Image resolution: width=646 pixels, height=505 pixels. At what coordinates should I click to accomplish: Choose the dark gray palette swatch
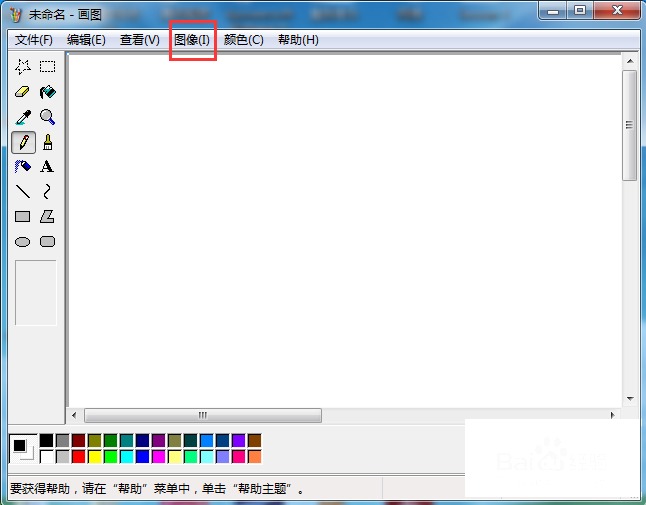click(63, 440)
